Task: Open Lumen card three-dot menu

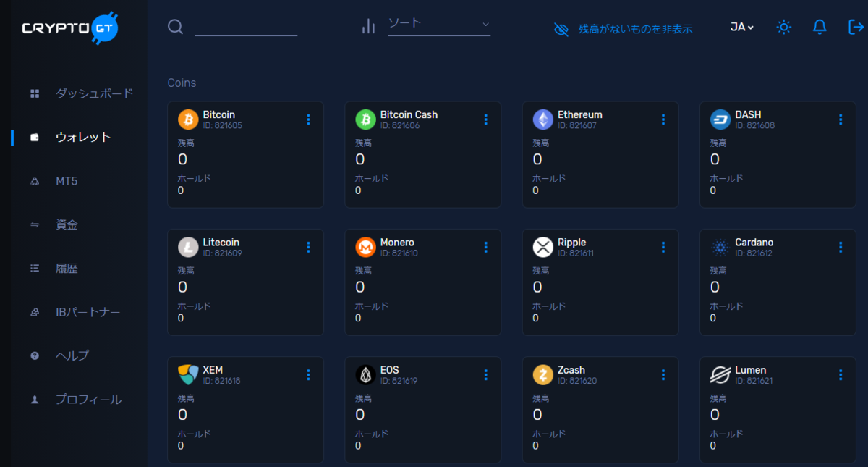Action: click(x=841, y=374)
